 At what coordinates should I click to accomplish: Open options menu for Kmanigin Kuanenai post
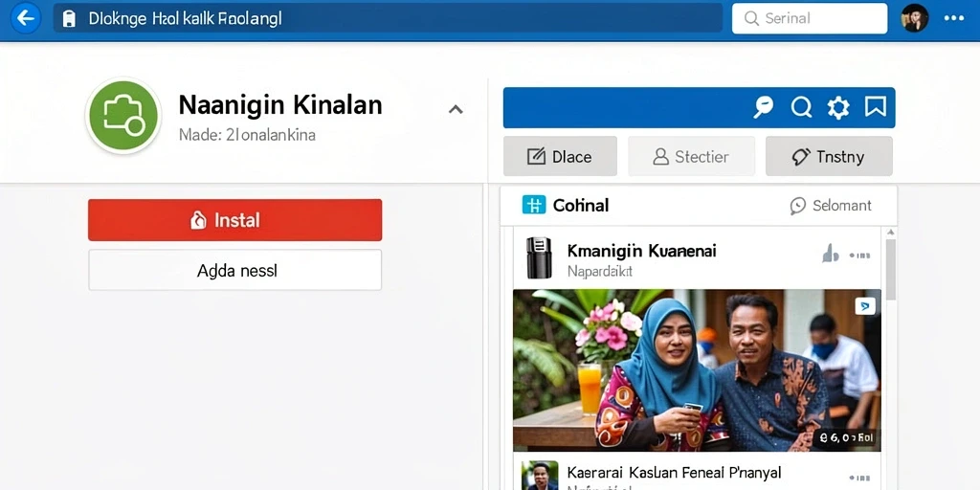(859, 255)
